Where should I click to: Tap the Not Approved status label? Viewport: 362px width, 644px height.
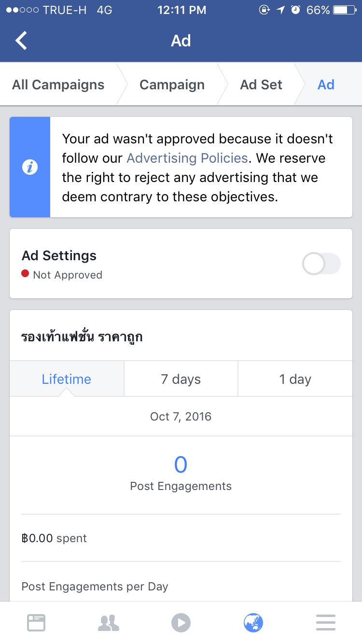click(x=67, y=275)
